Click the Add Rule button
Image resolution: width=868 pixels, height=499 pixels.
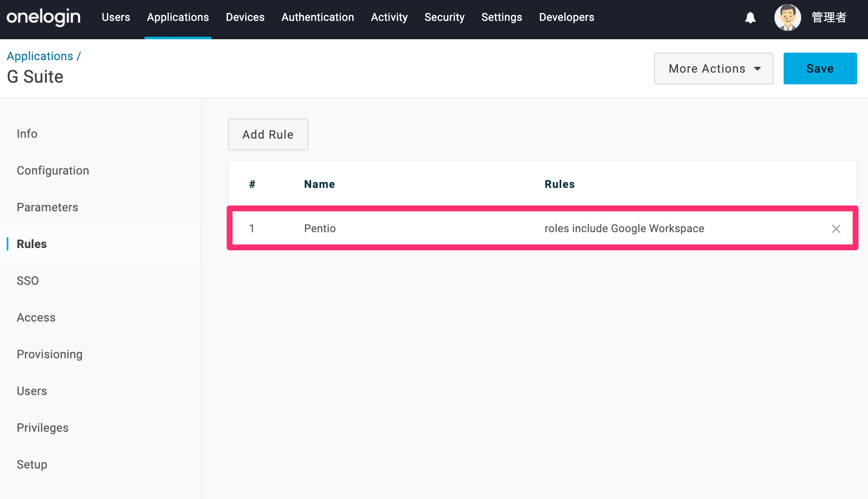[268, 134]
